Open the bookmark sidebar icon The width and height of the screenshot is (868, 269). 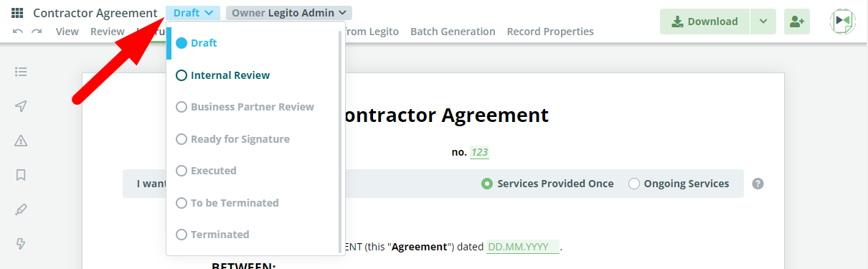pyautogui.click(x=21, y=175)
